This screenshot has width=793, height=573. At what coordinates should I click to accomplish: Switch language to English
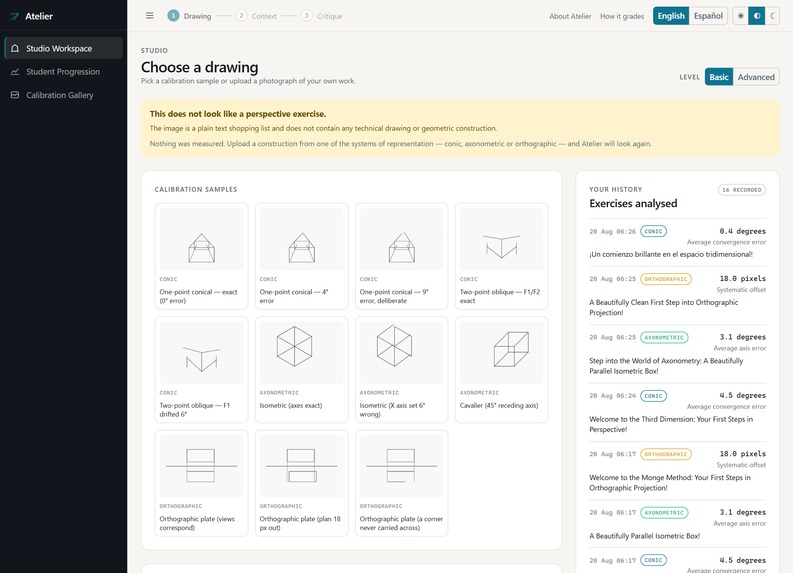tap(671, 16)
